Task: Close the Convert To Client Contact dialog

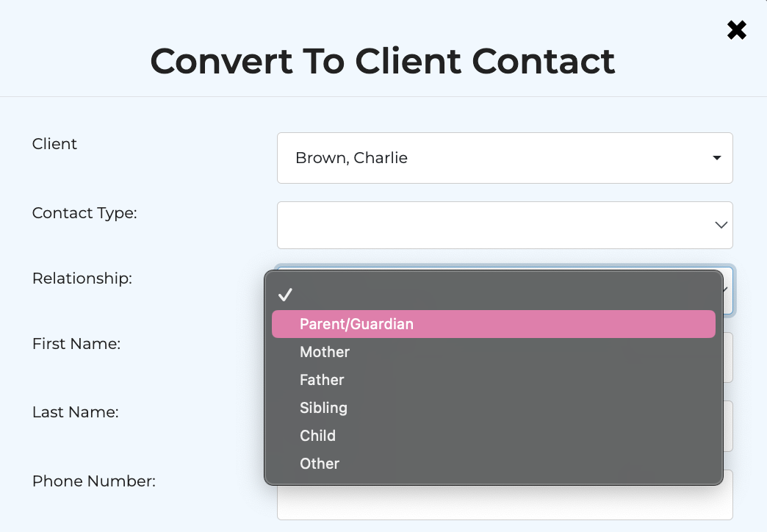Action: point(736,30)
